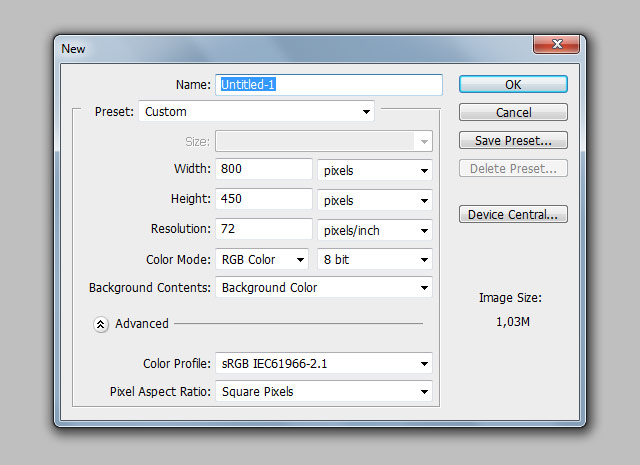Click OK to create the document
The height and width of the screenshot is (465, 640).
tap(513, 85)
